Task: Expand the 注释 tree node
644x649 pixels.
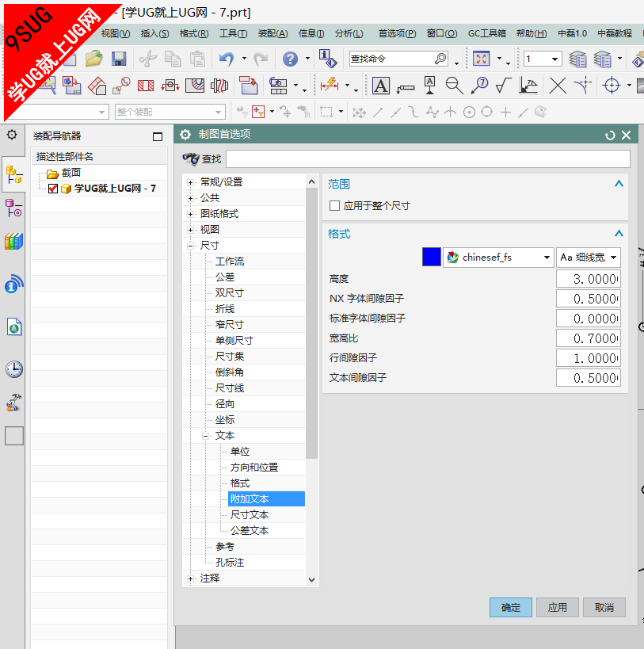Action: point(191,578)
